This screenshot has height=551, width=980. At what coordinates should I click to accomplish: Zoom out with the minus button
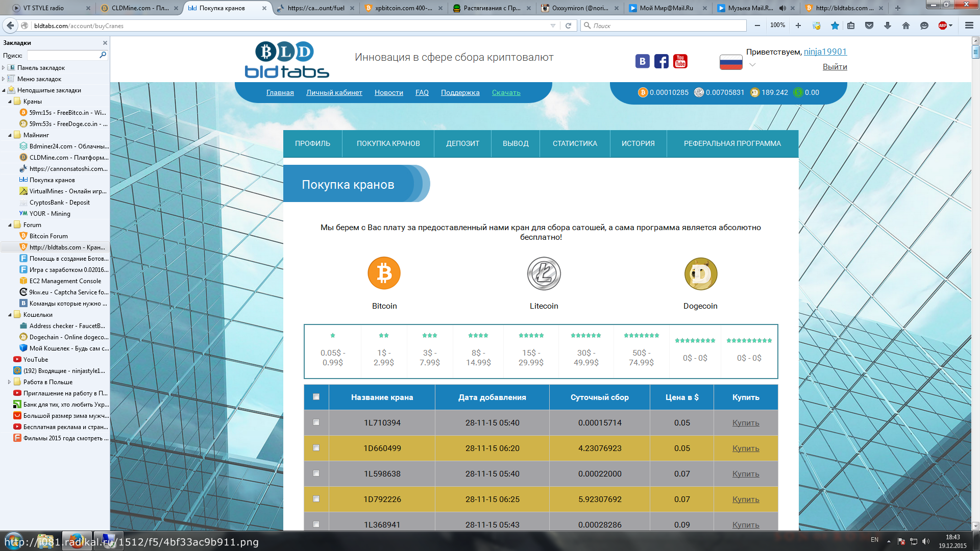757,26
